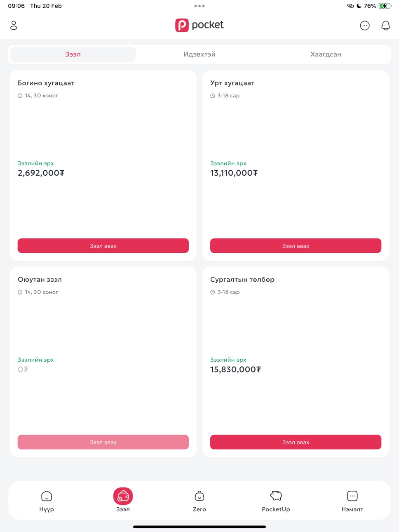
Task: Switch to the Идэвхтэй tab
Action: (199, 54)
